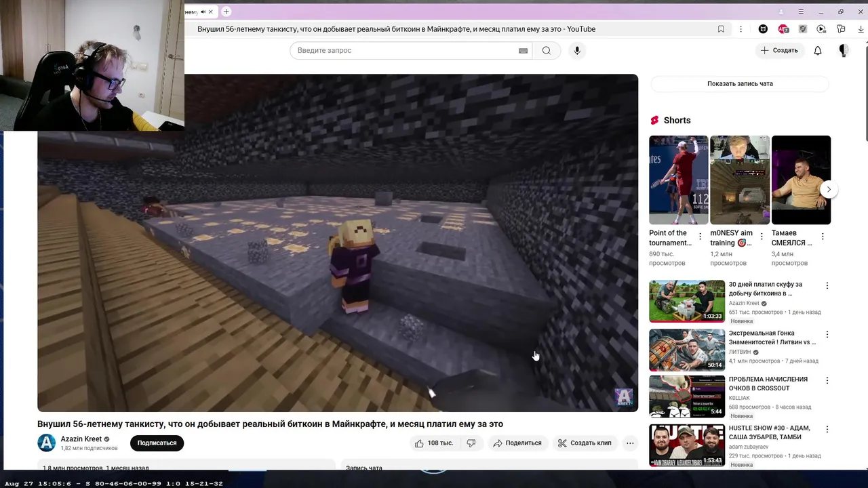Open Azazin Kreet channel name under video
The height and width of the screenshot is (488, 868).
click(x=81, y=439)
